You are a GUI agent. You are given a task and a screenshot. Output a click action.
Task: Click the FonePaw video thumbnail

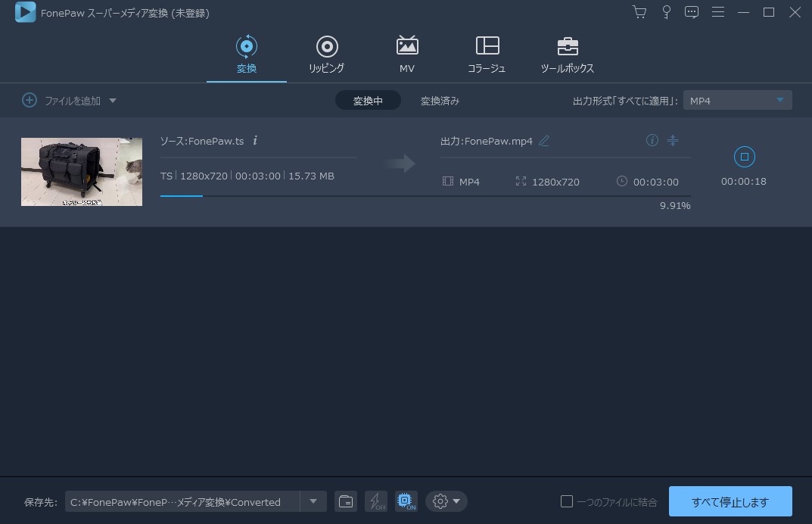(x=82, y=172)
